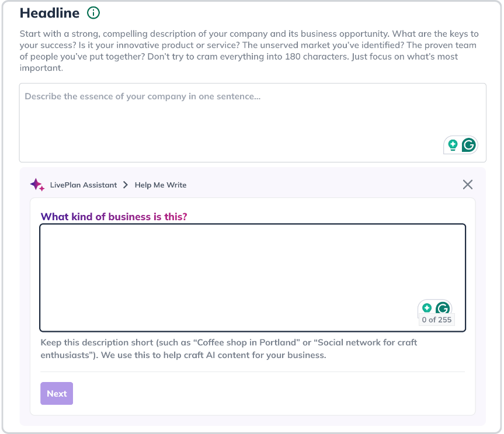The width and height of the screenshot is (504, 434).
Task: Select the circled information icon beside Headline title
Action: pyautogui.click(x=93, y=12)
